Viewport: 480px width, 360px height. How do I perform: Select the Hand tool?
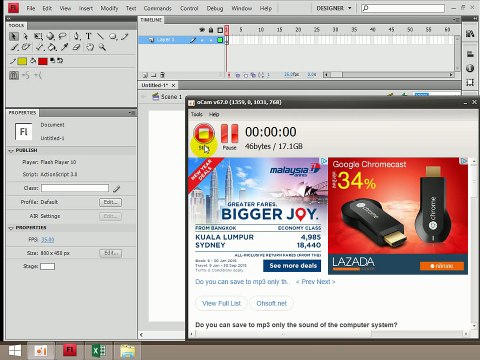pos(90,48)
